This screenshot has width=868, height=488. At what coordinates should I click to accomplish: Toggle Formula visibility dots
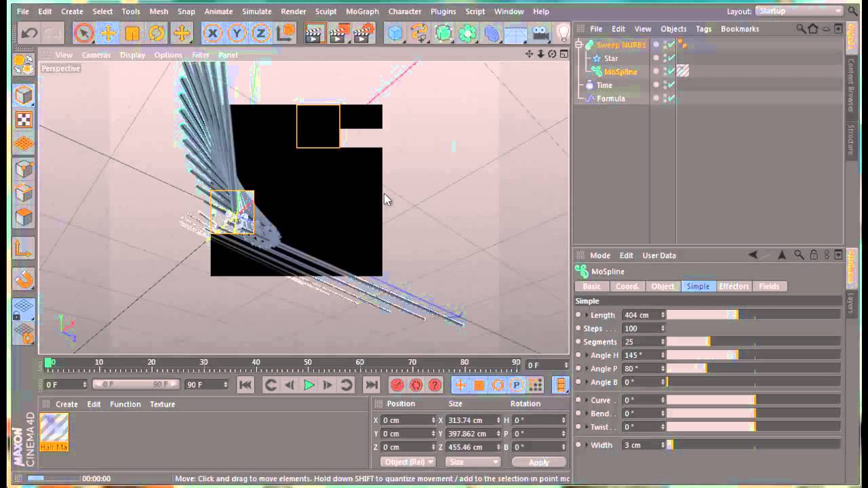[665, 98]
